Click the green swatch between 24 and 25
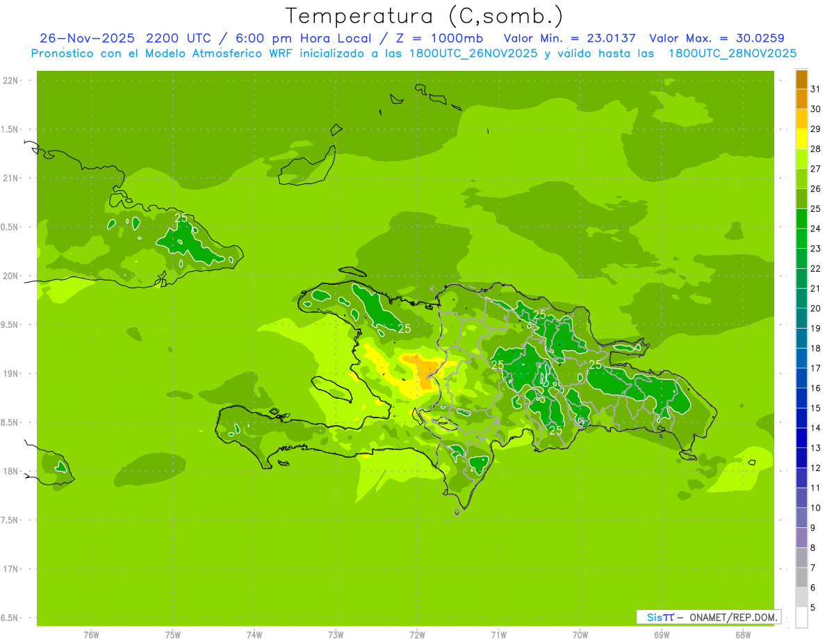 coord(801,219)
